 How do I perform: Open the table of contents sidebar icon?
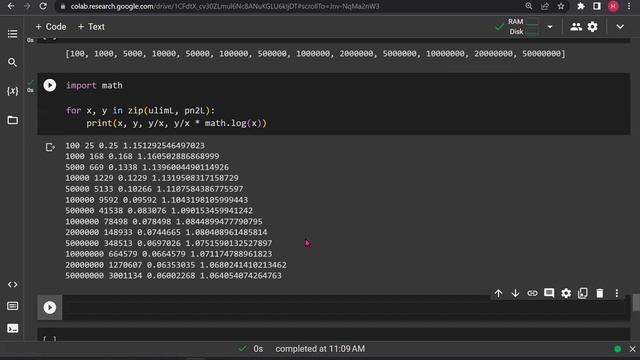pos(12,34)
